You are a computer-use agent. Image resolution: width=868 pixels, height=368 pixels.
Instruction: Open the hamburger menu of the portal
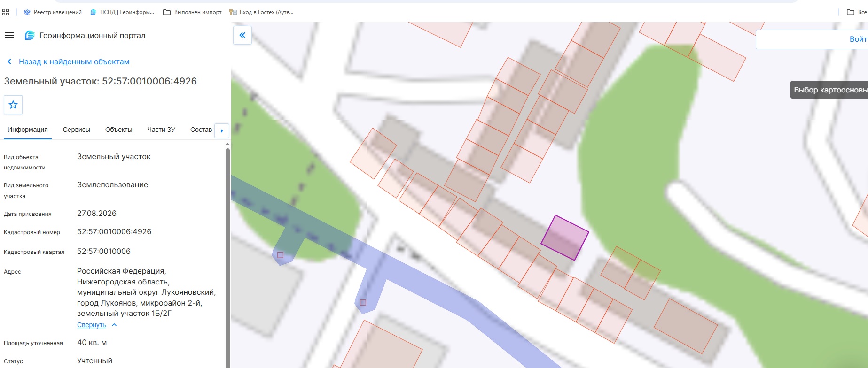tap(9, 35)
